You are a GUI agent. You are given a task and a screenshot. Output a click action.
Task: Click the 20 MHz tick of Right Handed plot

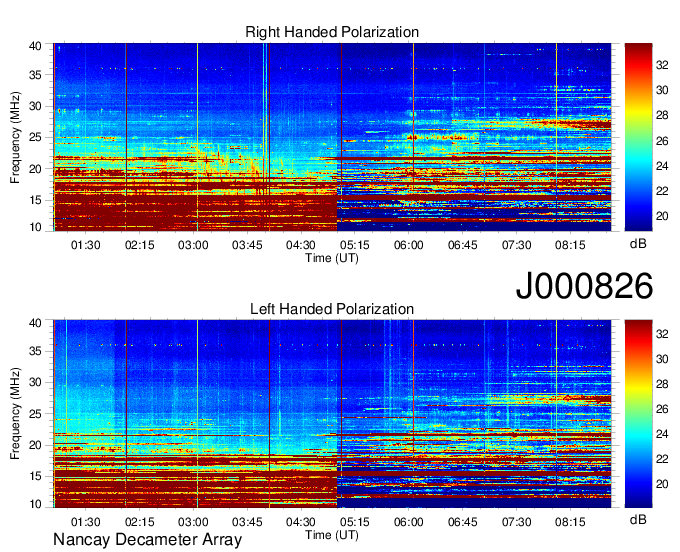35,169
